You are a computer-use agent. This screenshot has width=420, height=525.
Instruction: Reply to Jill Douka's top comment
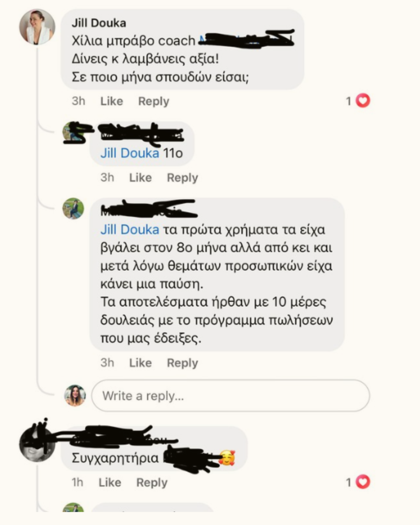point(154,101)
